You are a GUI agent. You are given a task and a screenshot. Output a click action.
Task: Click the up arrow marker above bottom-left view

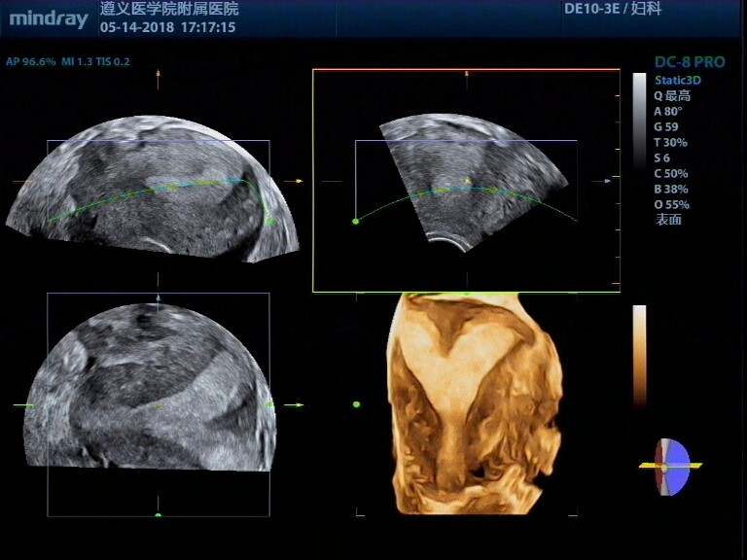coord(159,278)
